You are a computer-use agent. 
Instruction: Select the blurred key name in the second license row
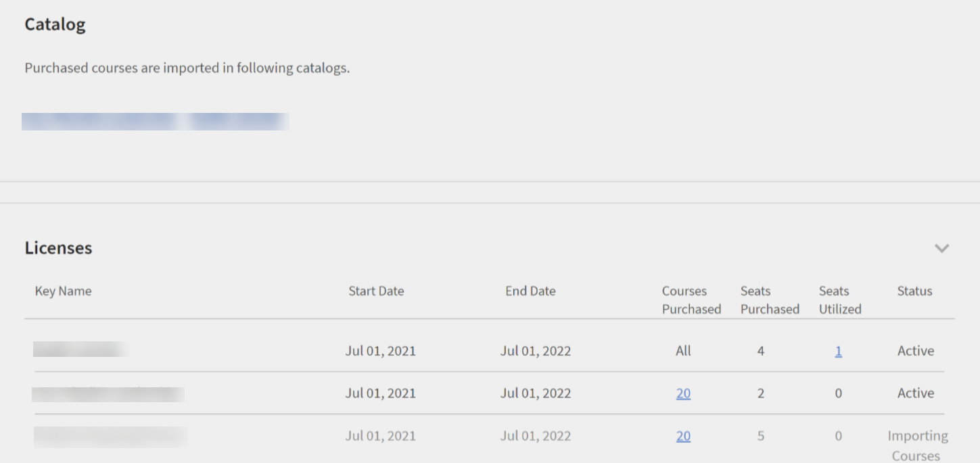pos(108,393)
